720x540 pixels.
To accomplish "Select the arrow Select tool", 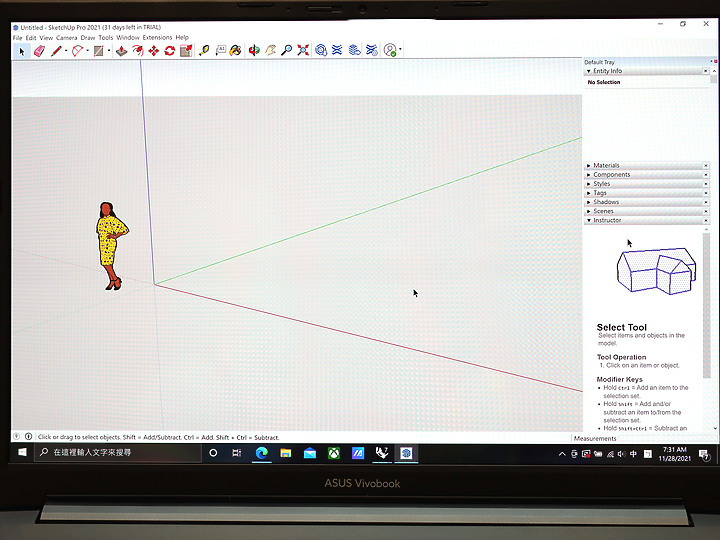I will pos(22,51).
